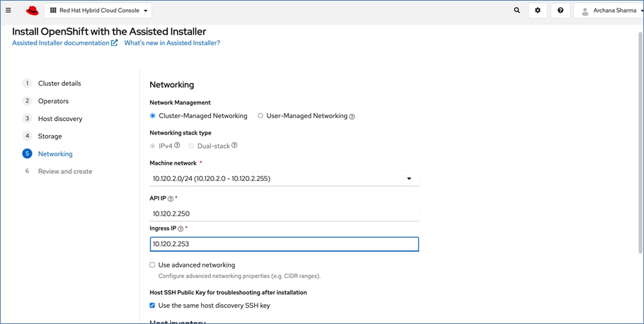Click the API IP help icon
644x324 pixels.
tap(171, 199)
